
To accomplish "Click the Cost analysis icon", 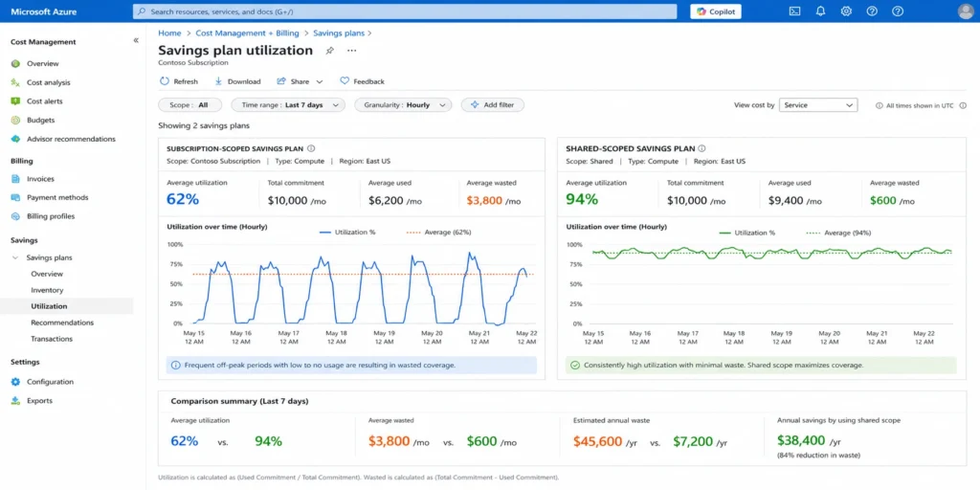I will (15, 82).
